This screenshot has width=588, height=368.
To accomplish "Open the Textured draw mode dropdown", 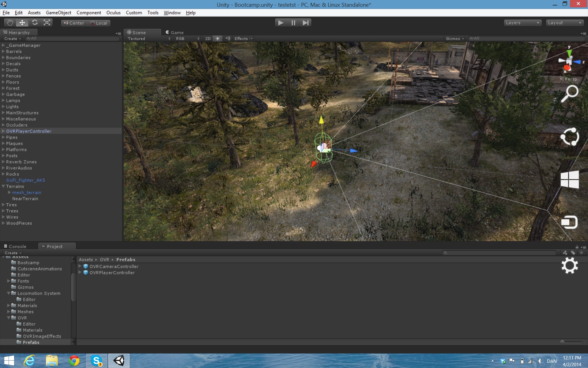I will click(149, 39).
